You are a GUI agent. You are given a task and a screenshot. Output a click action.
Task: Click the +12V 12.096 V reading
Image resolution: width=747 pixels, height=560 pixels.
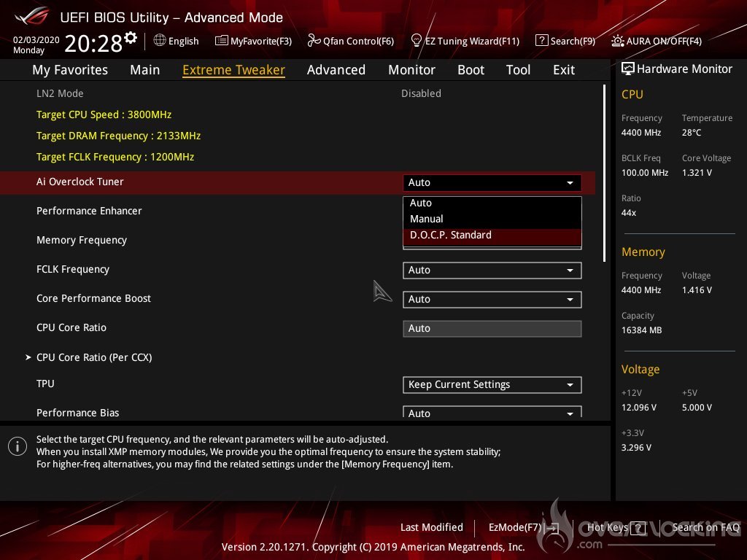638,407
